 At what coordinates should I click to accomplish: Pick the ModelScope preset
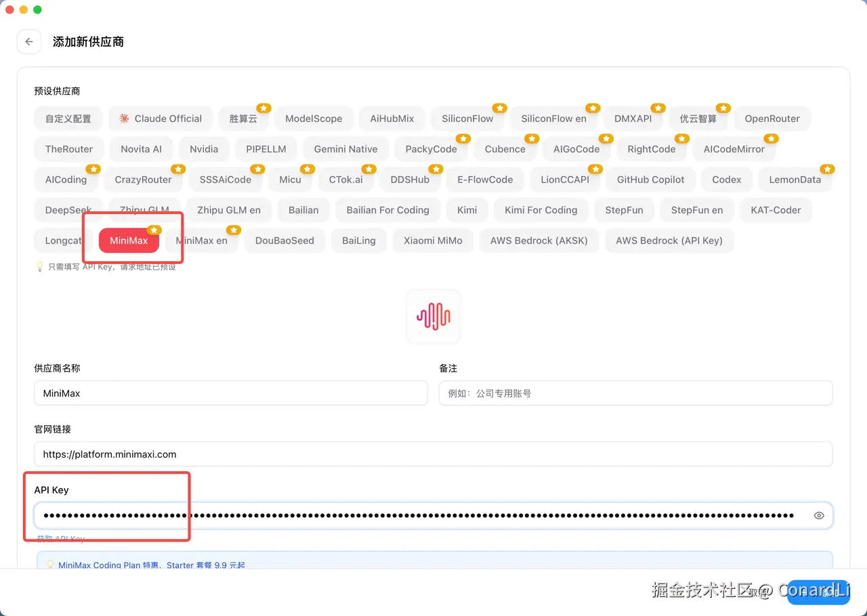tap(314, 118)
